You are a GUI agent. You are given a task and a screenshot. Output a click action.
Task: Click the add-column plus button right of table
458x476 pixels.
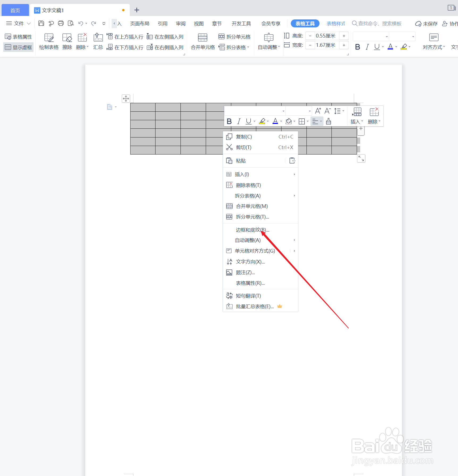click(x=361, y=129)
